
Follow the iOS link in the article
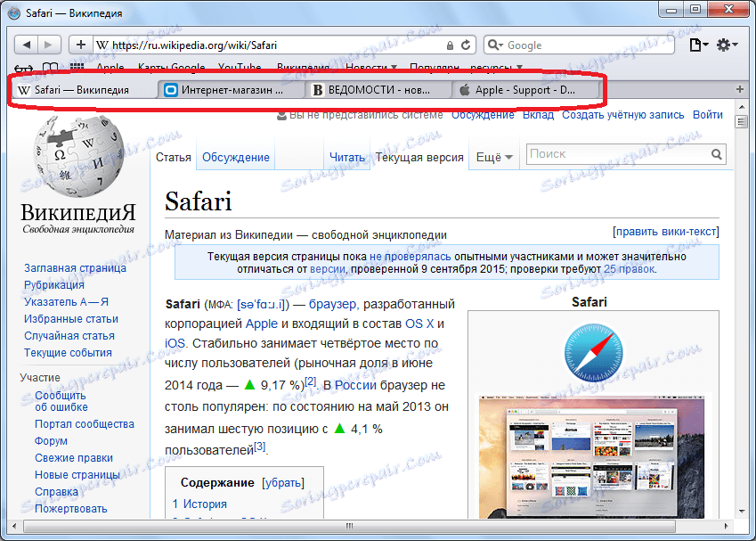point(175,343)
